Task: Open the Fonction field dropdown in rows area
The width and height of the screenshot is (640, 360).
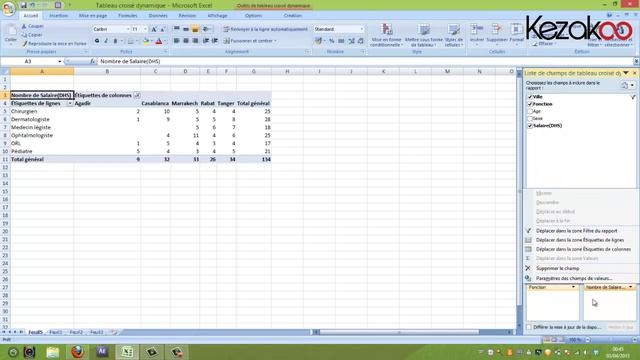Action: point(573,287)
